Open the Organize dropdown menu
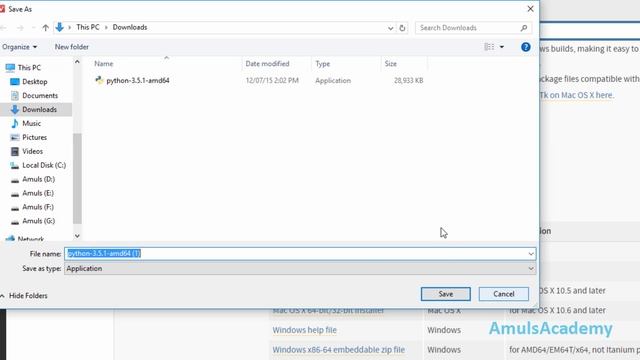 click(19, 47)
